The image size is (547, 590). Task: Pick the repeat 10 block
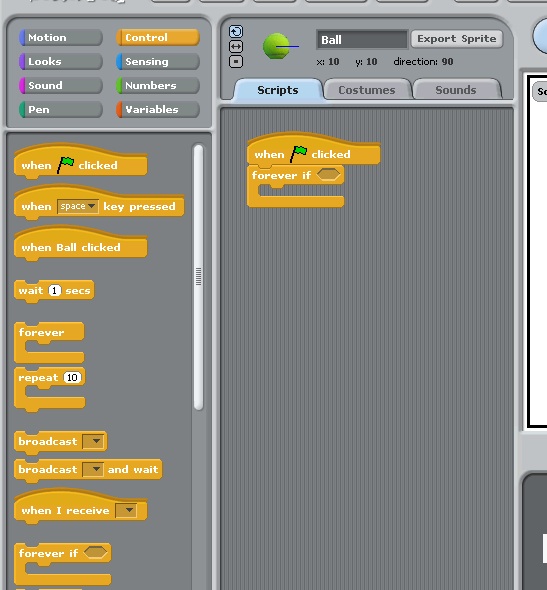tap(50, 389)
